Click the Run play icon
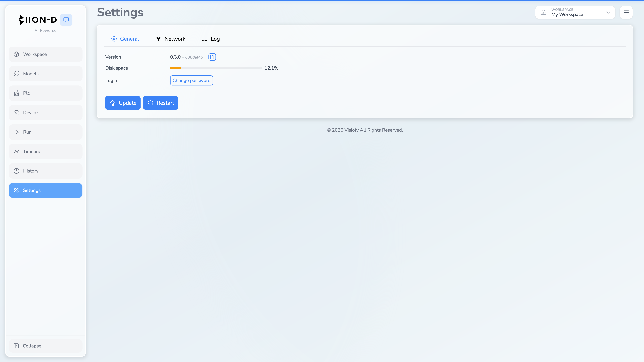644x362 pixels. (x=17, y=132)
